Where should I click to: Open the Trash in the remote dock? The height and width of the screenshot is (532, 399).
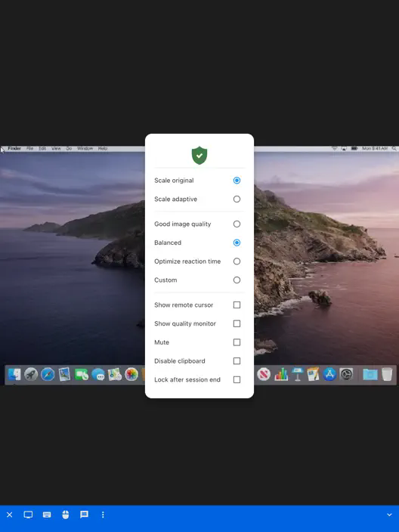point(387,374)
